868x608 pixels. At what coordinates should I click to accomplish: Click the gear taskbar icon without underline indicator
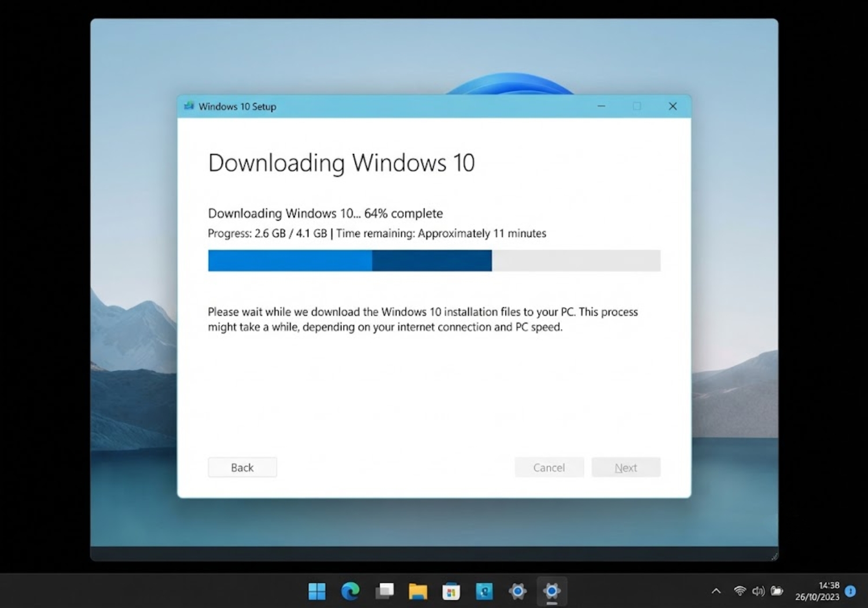[x=518, y=591]
